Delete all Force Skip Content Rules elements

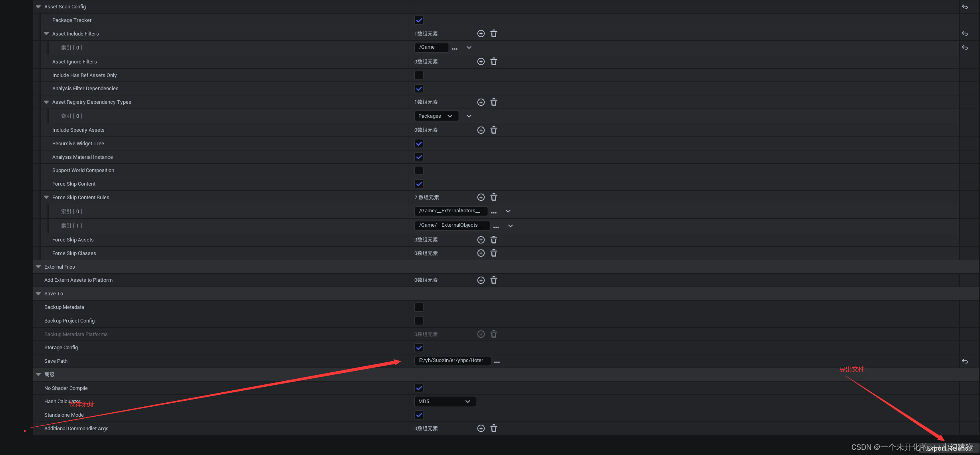tap(494, 197)
